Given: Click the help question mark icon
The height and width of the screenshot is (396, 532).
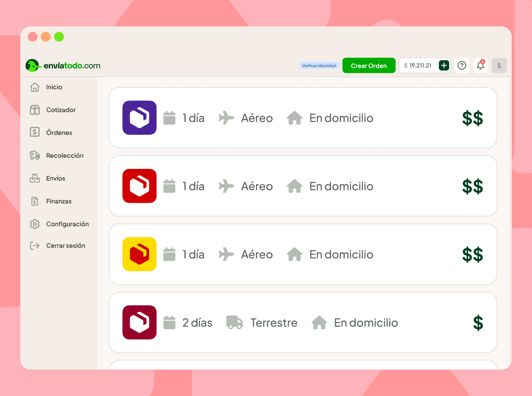Looking at the screenshot, I should (x=462, y=66).
